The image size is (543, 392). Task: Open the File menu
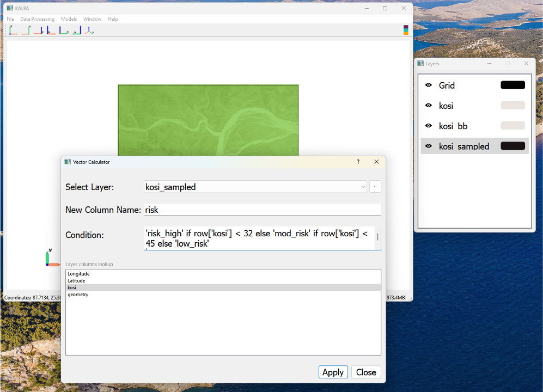pos(10,19)
